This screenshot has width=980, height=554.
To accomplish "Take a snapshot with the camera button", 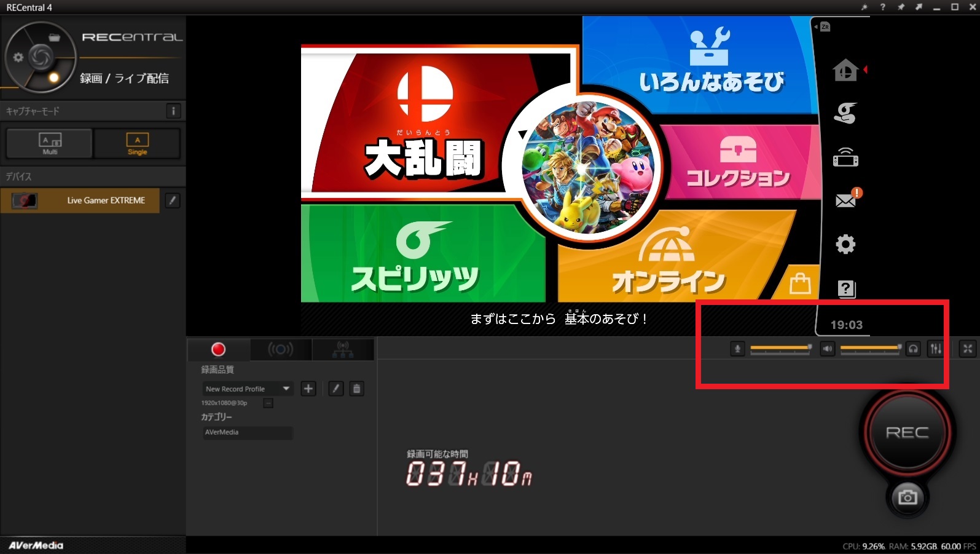I will [x=907, y=497].
